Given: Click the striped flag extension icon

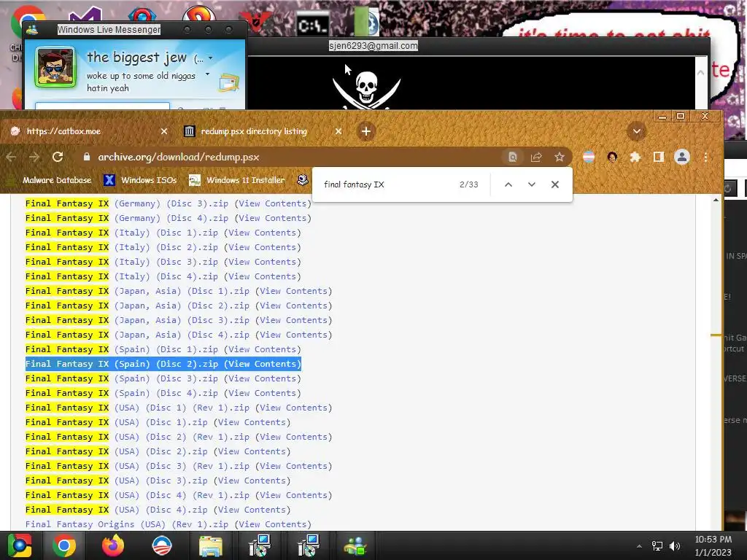Looking at the screenshot, I should pyautogui.click(x=589, y=157).
